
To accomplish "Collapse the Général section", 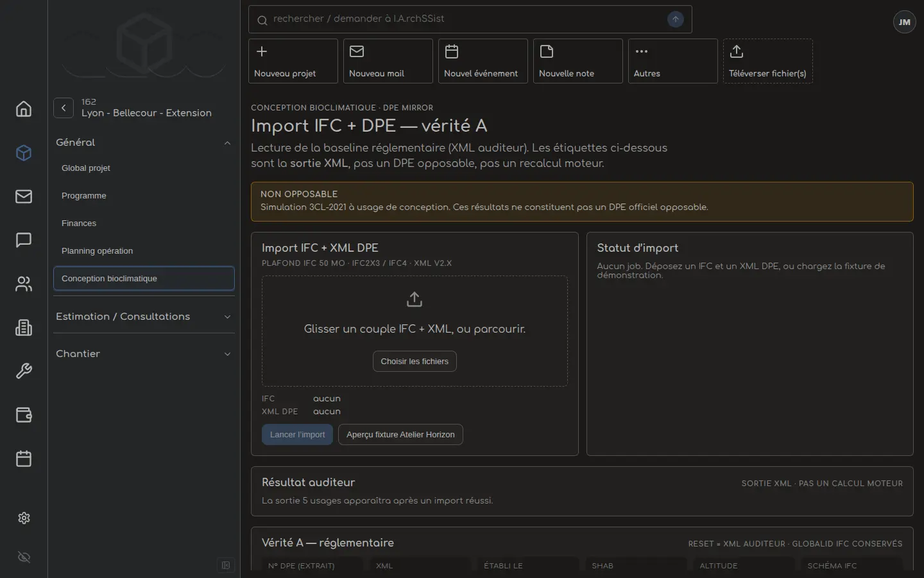I will pos(144,143).
